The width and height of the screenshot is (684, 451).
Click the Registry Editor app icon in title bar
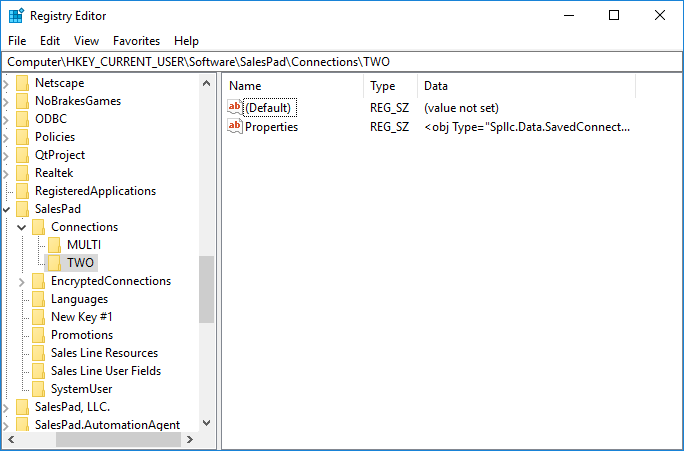point(15,15)
